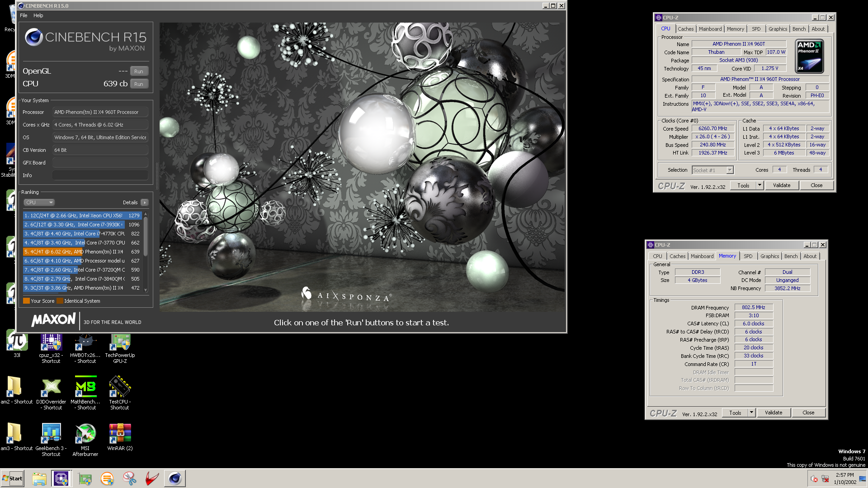This screenshot has width=868, height=488.
Task: Click Close in the lower CPU-Z window
Action: pos(808,413)
